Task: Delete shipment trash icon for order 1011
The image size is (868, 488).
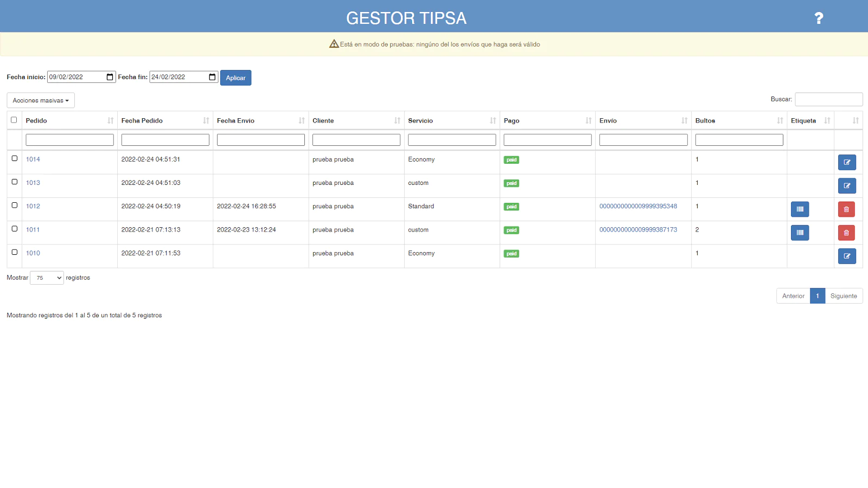Action: (846, 233)
